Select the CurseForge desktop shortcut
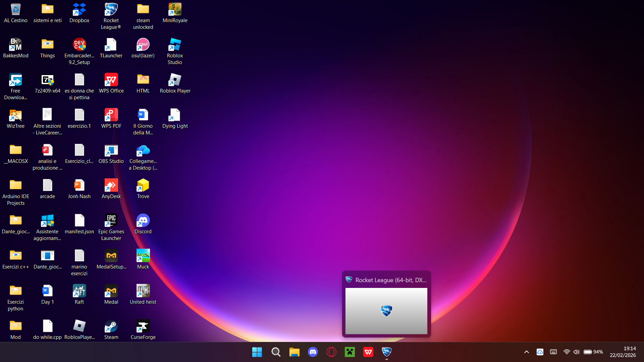Image resolution: width=644 pixels, height=362 pixels. (x=143, y=330)
